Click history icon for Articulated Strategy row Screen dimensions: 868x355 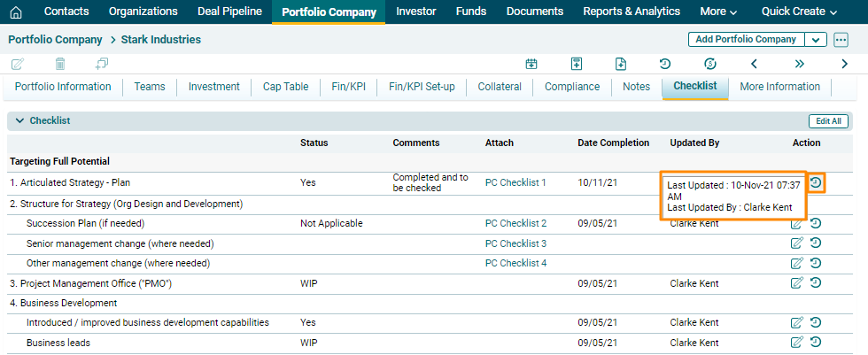pos(817,182)
